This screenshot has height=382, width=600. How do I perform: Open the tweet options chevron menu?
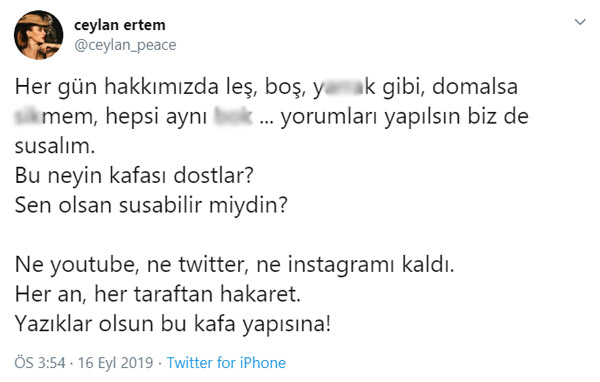(x=580, y=22)
